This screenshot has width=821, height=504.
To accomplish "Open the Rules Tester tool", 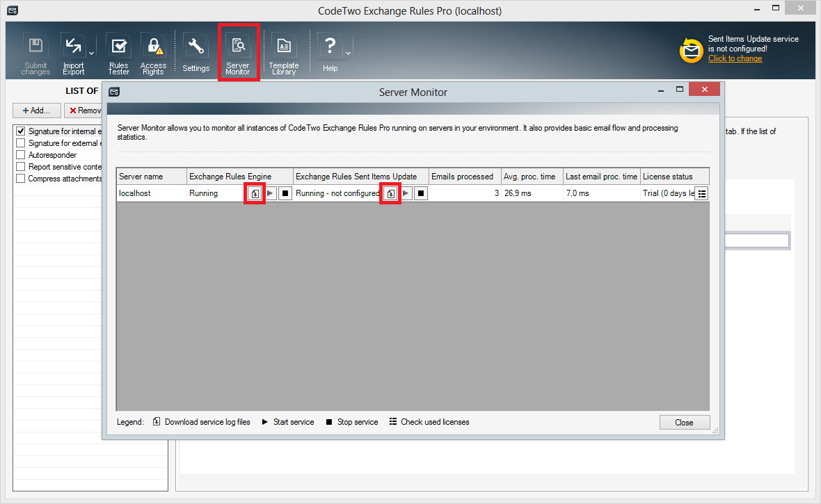I will [119, 54].
